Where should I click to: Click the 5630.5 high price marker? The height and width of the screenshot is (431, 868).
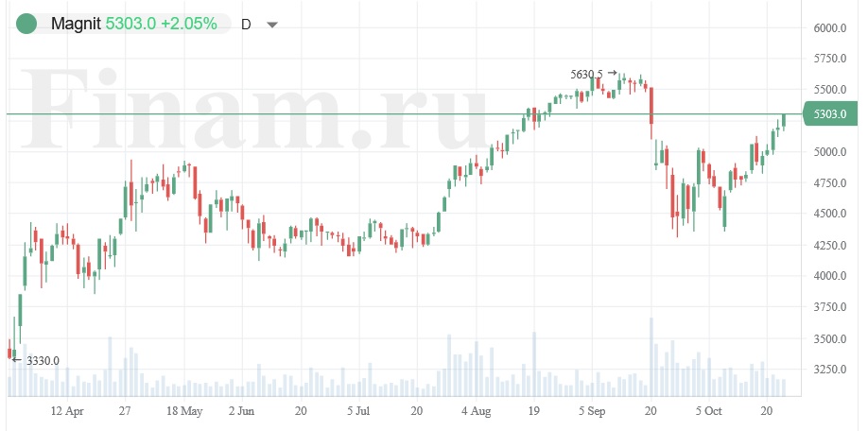(x=587, y=74)
